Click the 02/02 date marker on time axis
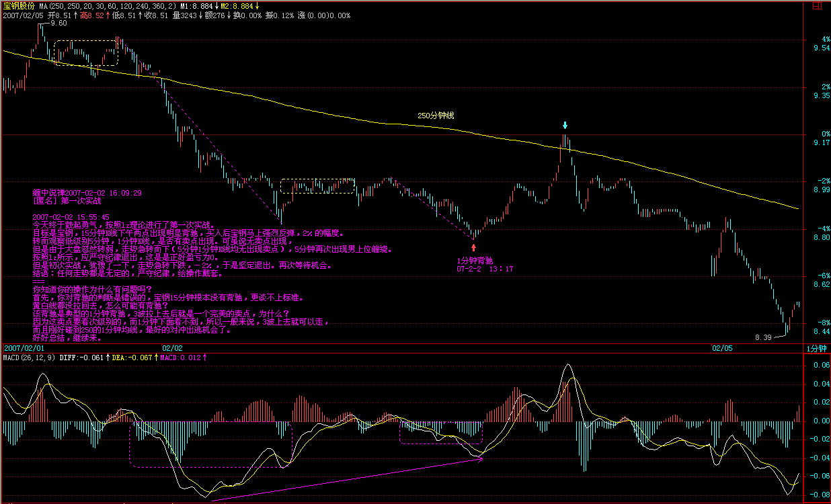This screenshot has width=831, height=504. tap(172, 348)
